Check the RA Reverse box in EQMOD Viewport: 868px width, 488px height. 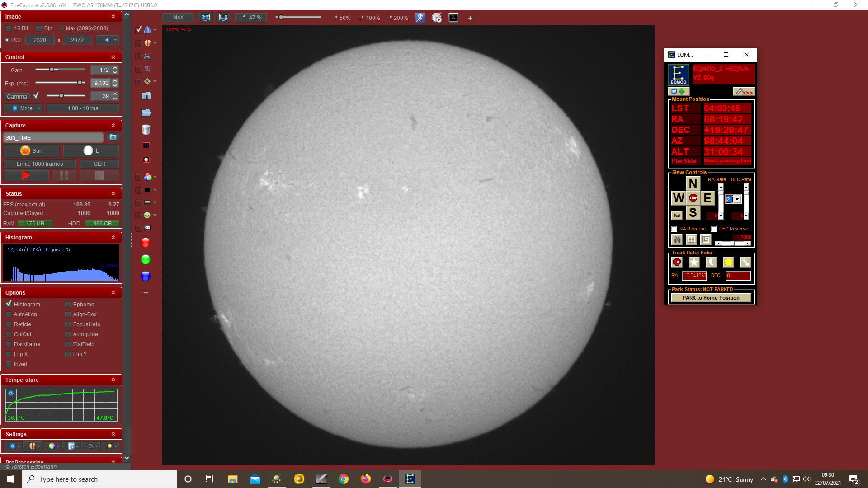(x=675, y=229)
